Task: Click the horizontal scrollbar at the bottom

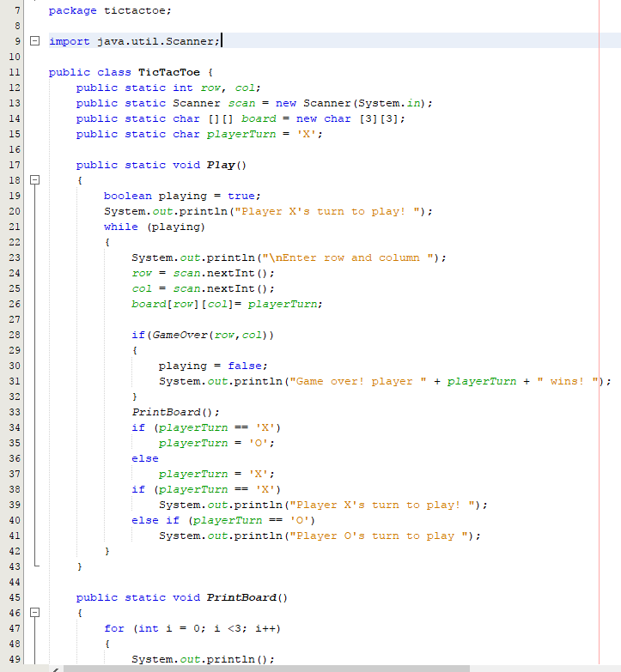Action: click(x=266, y=669)
